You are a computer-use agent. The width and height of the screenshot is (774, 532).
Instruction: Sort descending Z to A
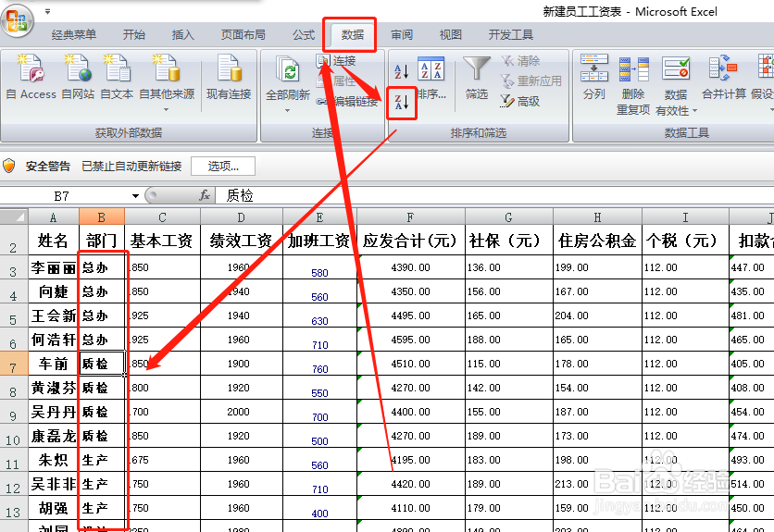click(402, 103)
